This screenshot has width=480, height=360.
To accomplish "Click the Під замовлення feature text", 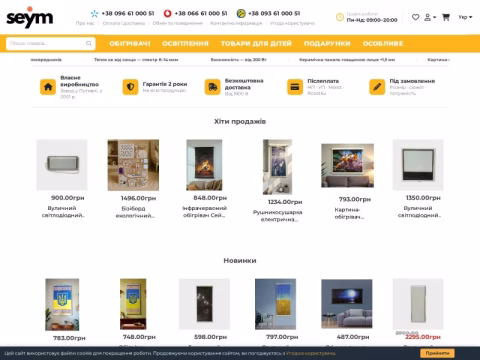I will pyautogui.click(x=412, y=81).
